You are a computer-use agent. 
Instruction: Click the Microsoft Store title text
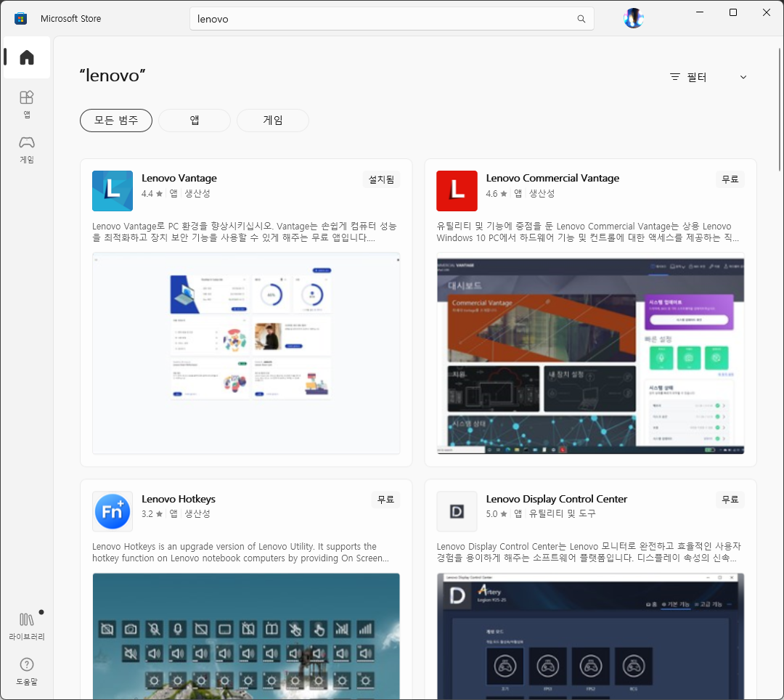click(70, 18)
